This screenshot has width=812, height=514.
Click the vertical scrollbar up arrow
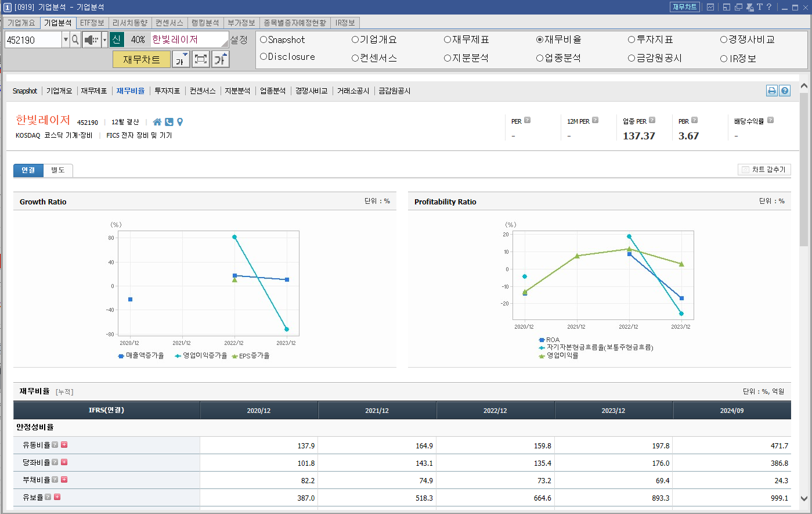click(804, 86)
